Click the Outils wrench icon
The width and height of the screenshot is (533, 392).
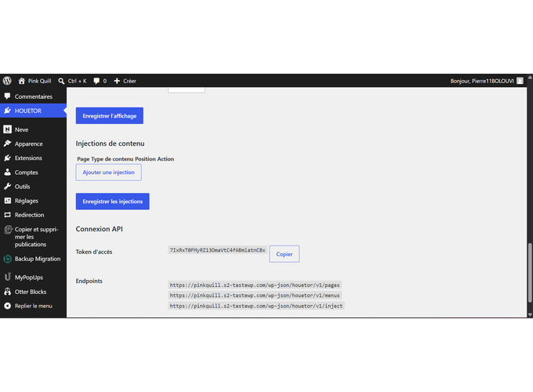[x=8, y=187]
